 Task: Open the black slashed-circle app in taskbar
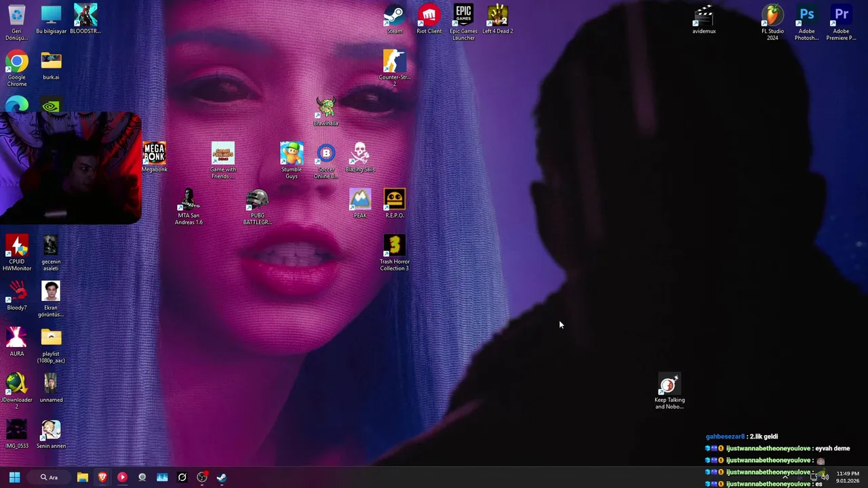pos(182,477)
